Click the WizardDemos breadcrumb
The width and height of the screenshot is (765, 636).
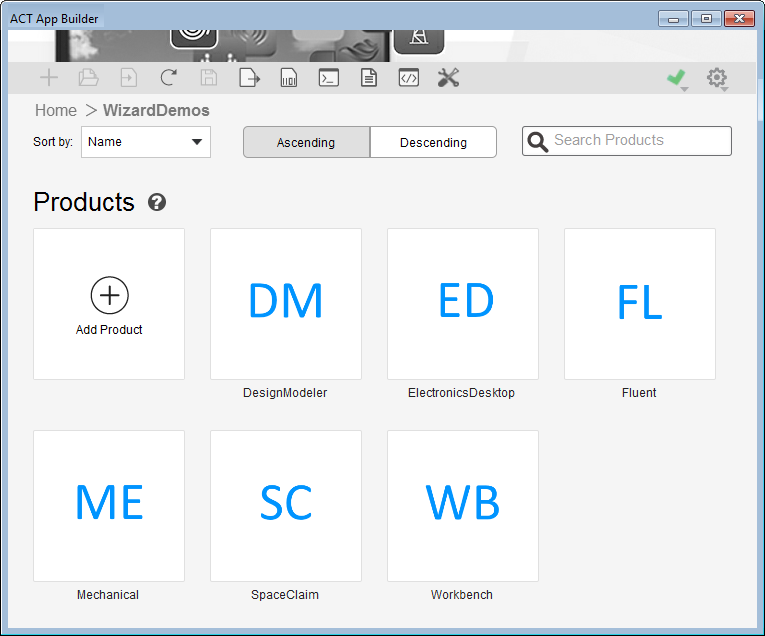(x=156, y=110)
